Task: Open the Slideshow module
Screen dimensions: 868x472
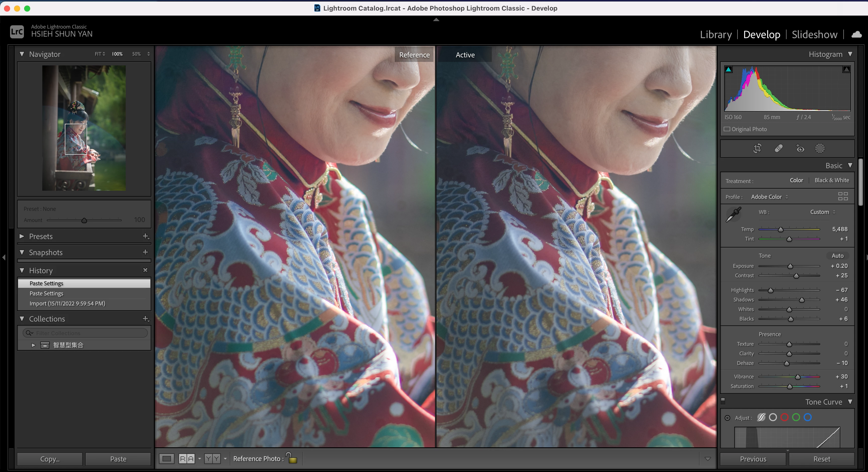Action: click(x=814, y=34)
